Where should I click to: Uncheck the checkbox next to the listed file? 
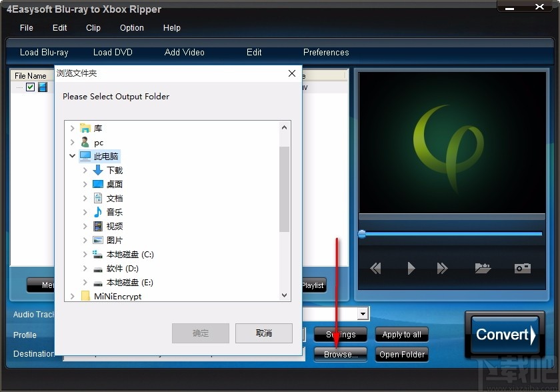[30, 87]
